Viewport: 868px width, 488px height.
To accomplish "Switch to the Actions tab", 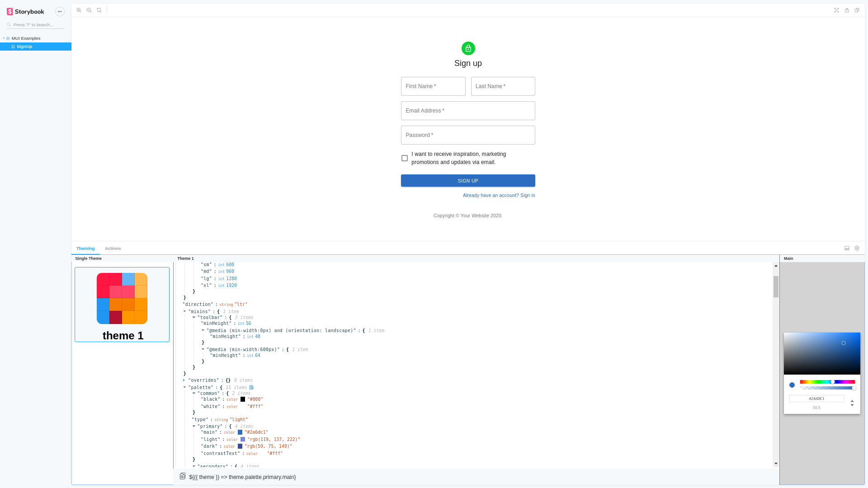I will (113, 248).
